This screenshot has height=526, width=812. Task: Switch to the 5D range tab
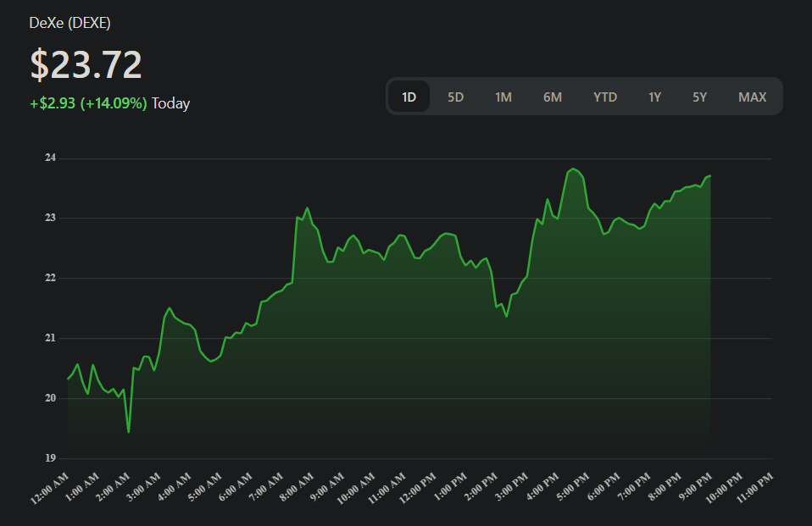(x=455, y=97)
